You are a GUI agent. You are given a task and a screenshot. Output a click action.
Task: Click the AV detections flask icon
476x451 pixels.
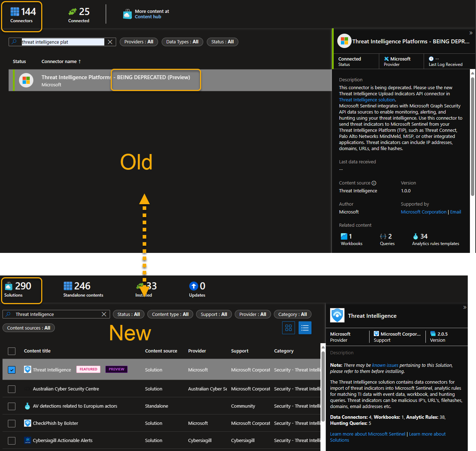coord(27,406)
